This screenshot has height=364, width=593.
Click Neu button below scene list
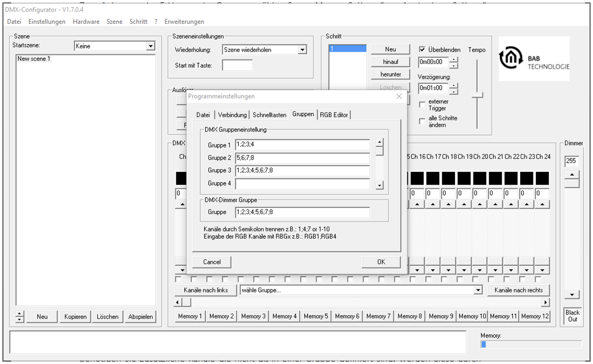click(x=42, y=317)
